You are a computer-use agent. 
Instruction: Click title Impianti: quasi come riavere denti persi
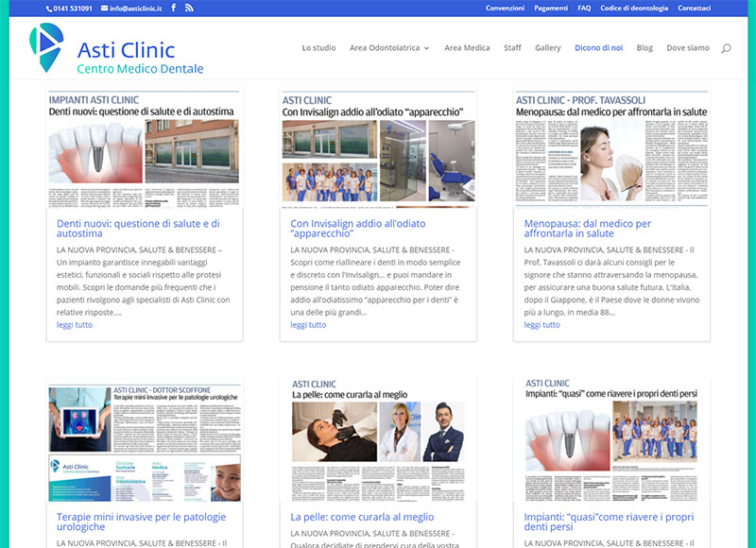[609, 522]
